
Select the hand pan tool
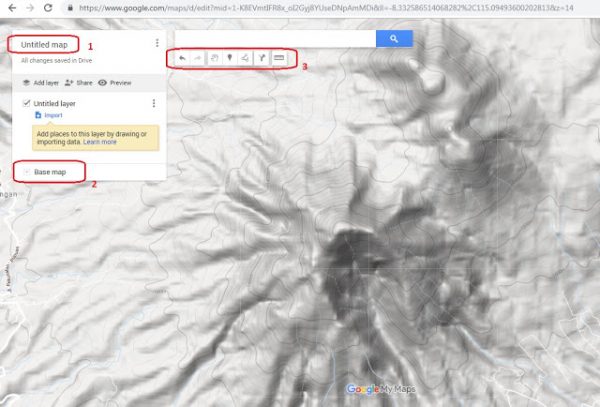[x=214, y=60]
